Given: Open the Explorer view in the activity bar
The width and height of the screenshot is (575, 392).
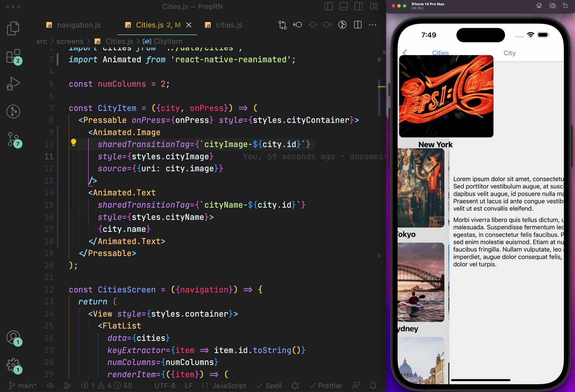Looking at the screenshot, I should click(x=13, y=28).
